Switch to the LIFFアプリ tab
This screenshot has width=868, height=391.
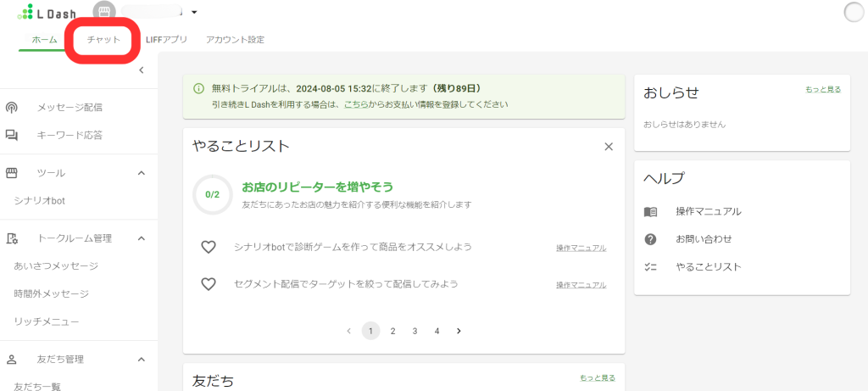tap(166, 40)
